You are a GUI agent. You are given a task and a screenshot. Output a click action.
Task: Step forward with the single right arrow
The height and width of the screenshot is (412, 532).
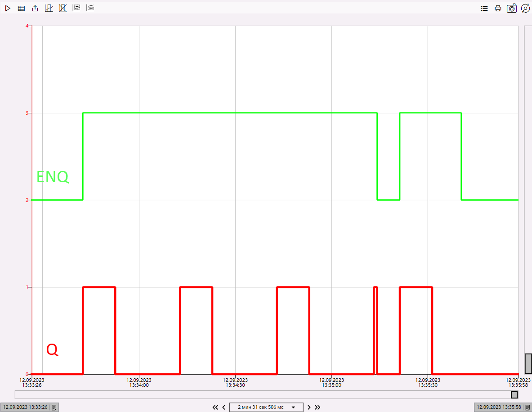point(309,407)
